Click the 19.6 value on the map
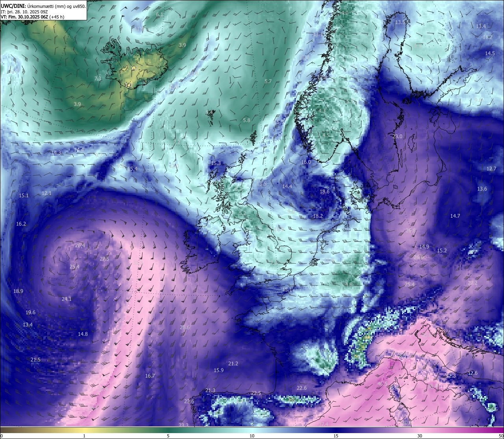504x439 pixels. point(30,313)
